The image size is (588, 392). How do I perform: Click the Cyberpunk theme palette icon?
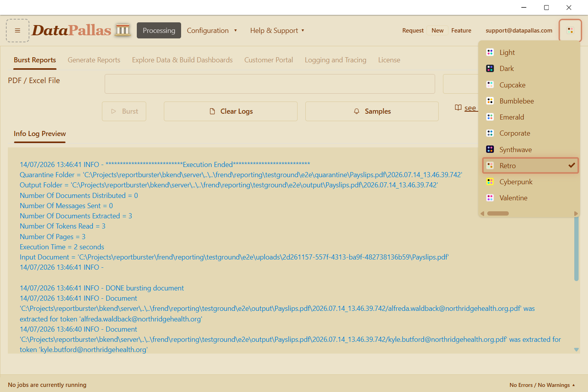point(490,181)
